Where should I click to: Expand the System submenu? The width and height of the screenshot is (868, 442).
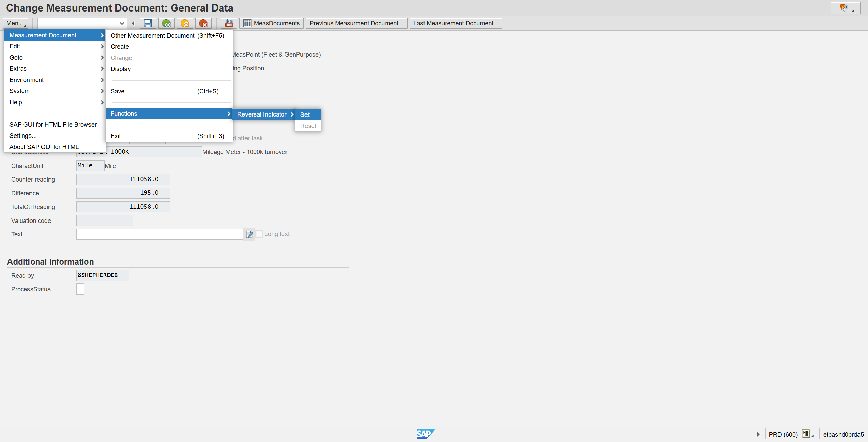click(x=55, y=91)
